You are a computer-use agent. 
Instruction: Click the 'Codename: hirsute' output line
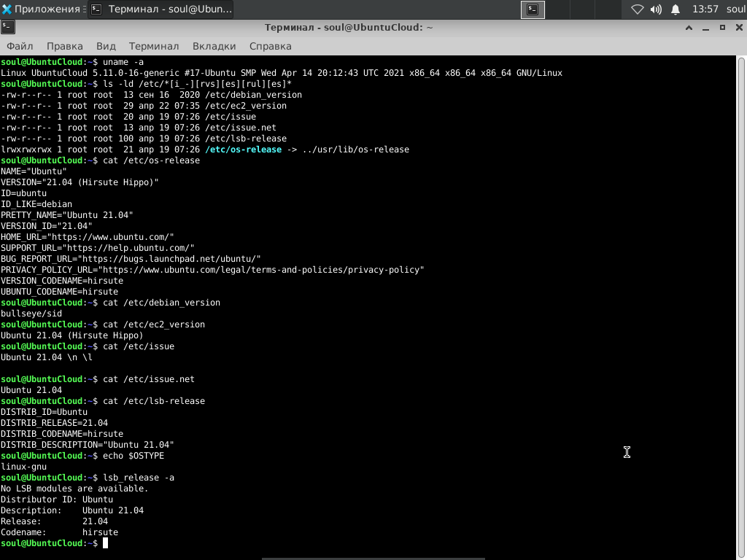coord(60,532)
